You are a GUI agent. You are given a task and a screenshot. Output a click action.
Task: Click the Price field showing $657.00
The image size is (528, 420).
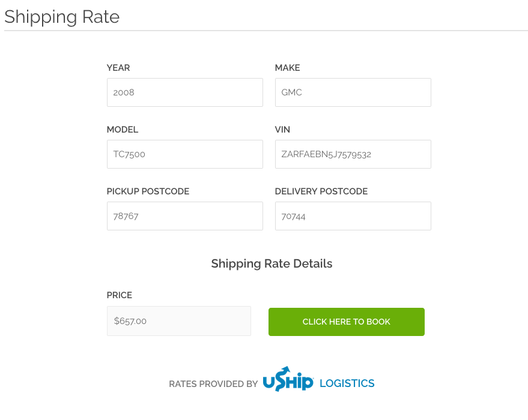(x=178, y=321)
